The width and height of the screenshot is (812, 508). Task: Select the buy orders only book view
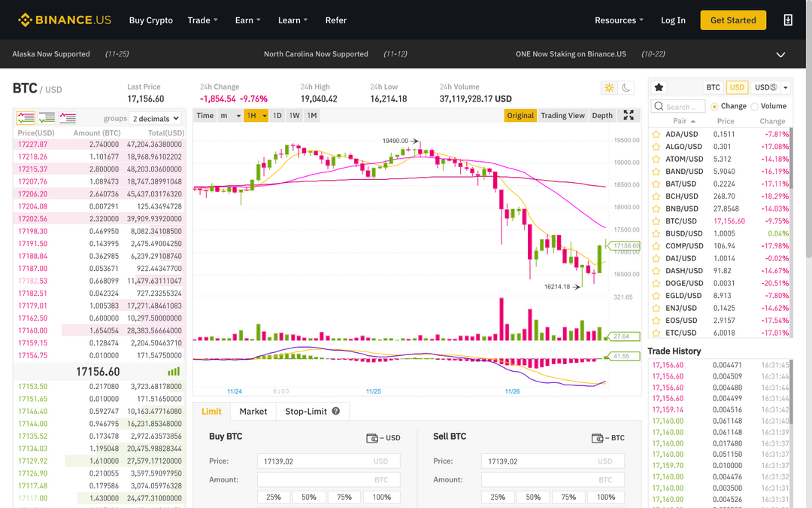click(x=47, y=117)
